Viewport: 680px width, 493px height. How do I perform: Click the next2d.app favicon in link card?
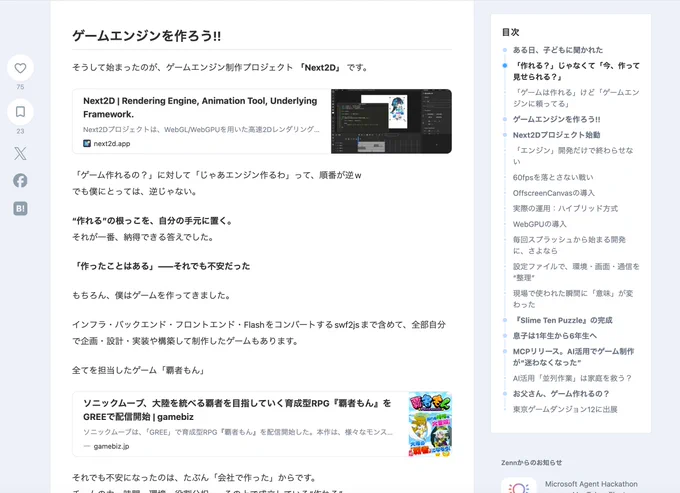pyautogui.click(x=87, y=143)
